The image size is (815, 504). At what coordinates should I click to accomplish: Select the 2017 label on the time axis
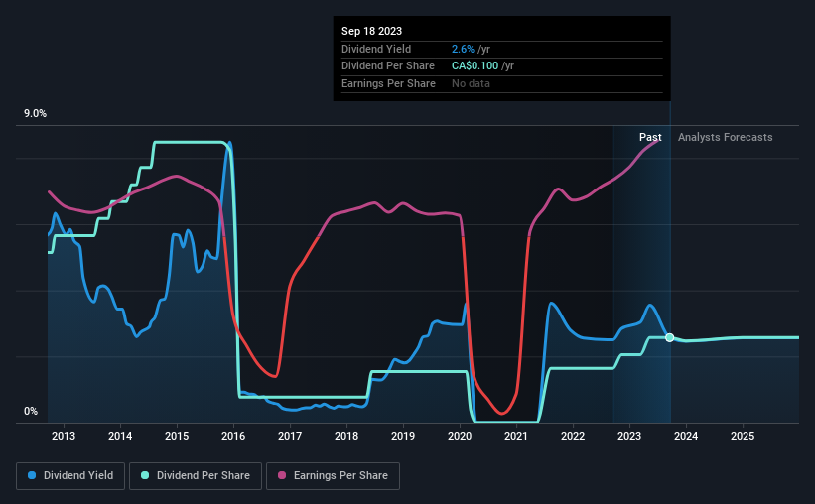pos(290,436)
